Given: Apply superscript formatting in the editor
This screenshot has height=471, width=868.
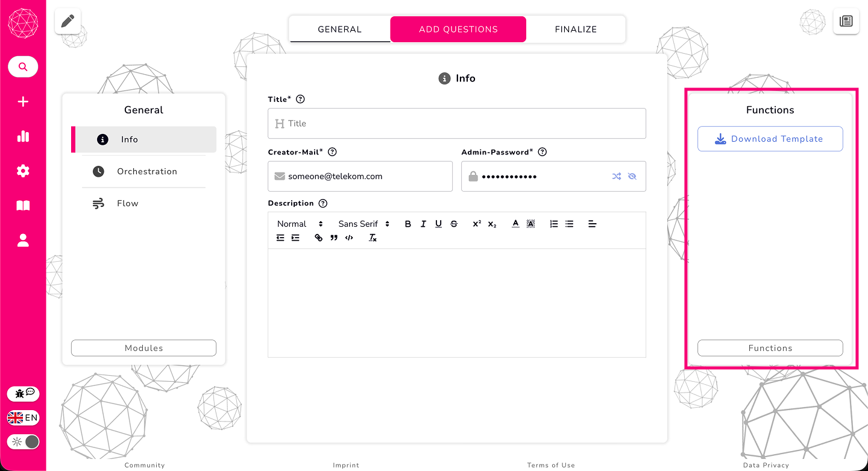Looking at the screenshot, I should coord(476,223).
